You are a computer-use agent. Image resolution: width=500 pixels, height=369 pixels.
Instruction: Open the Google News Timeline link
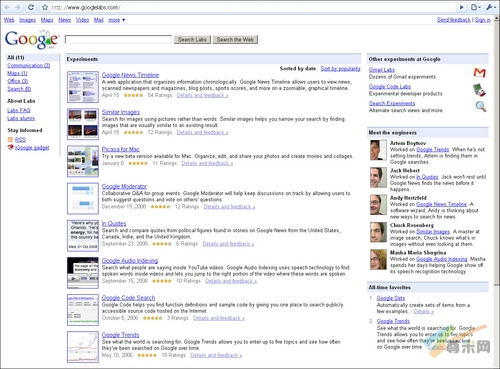pyautogui.click(x=130, y=75)
